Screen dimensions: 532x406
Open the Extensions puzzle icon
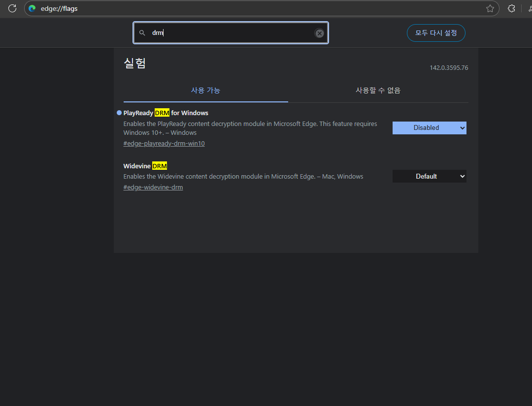pos(511,8)
